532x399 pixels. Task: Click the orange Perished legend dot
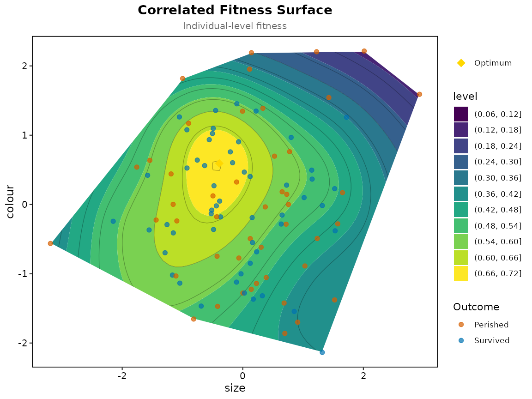461,325
